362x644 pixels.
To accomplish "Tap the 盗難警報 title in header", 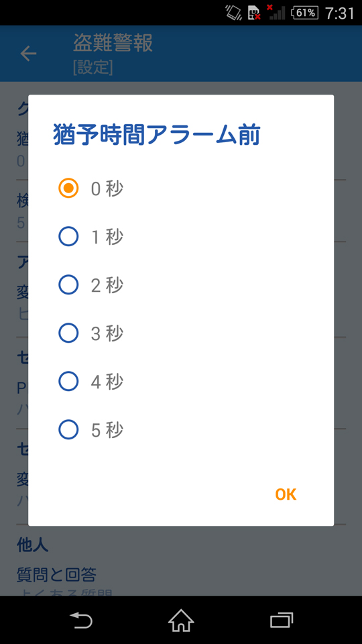I will (113, 43).
